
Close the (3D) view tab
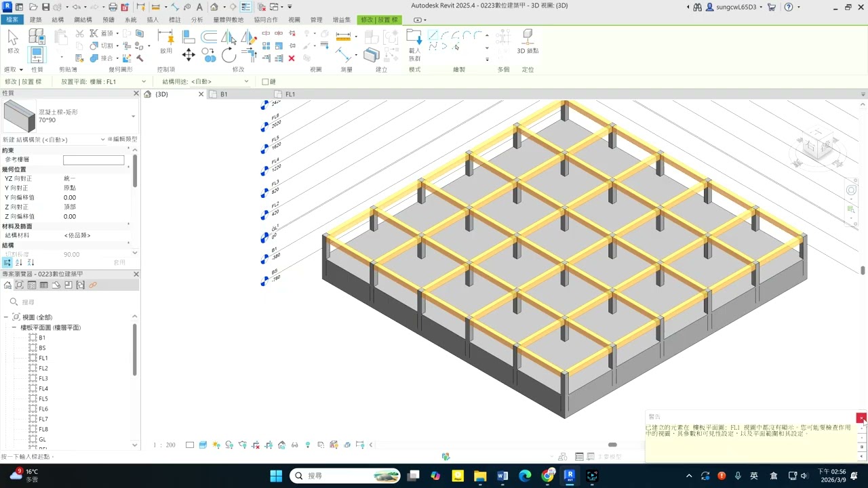click(201, 94)
